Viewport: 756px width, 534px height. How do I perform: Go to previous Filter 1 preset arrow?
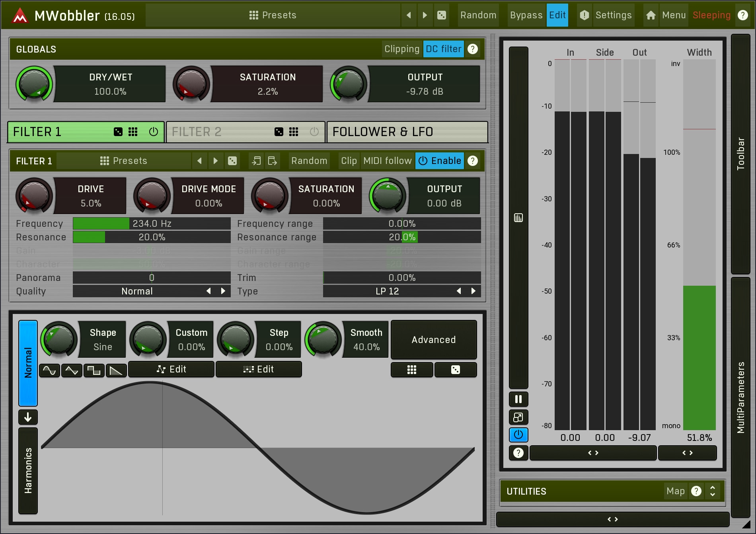pyautogui.click(x=199, y=161)
